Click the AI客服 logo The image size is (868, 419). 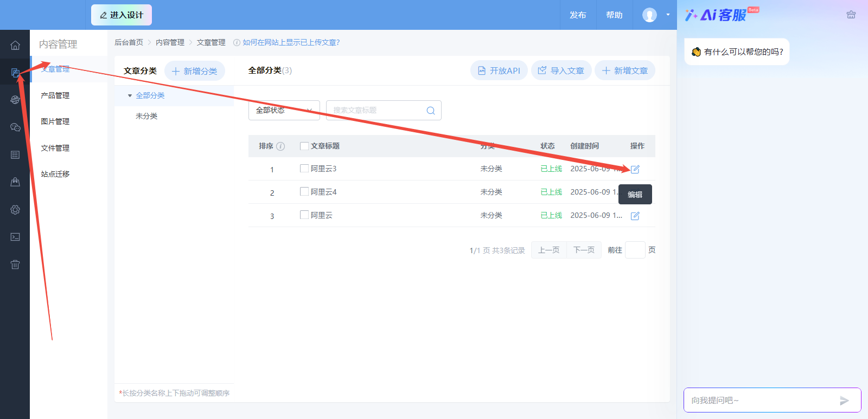(x=722, y=15)
